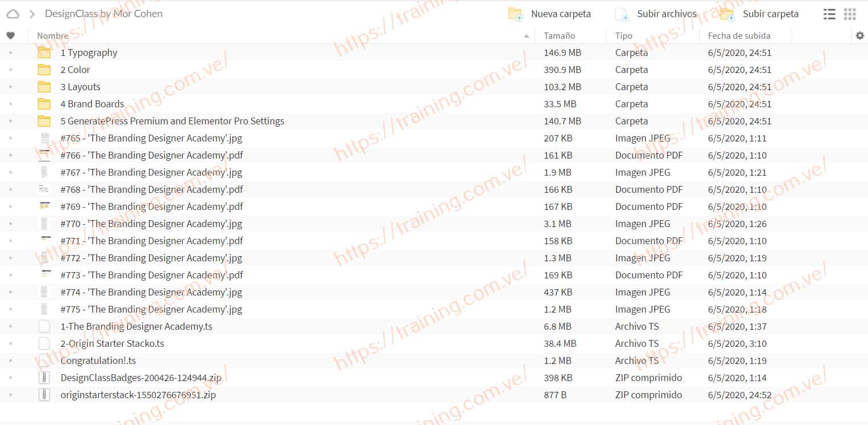Switch to list view
This screenshot has height=425, width=868.
pos(829,14)
